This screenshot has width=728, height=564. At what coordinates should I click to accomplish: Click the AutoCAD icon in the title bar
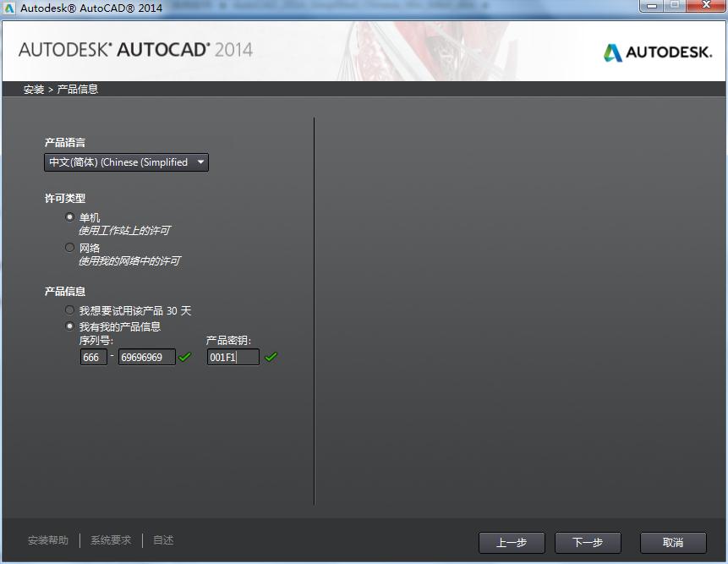tap(10, 7)
